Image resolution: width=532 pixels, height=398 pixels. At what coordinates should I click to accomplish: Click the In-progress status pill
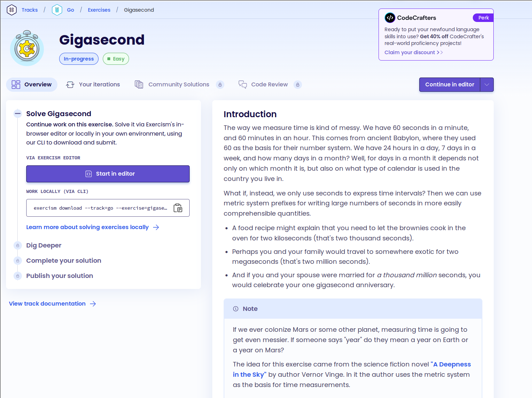[x=79, y=59]
